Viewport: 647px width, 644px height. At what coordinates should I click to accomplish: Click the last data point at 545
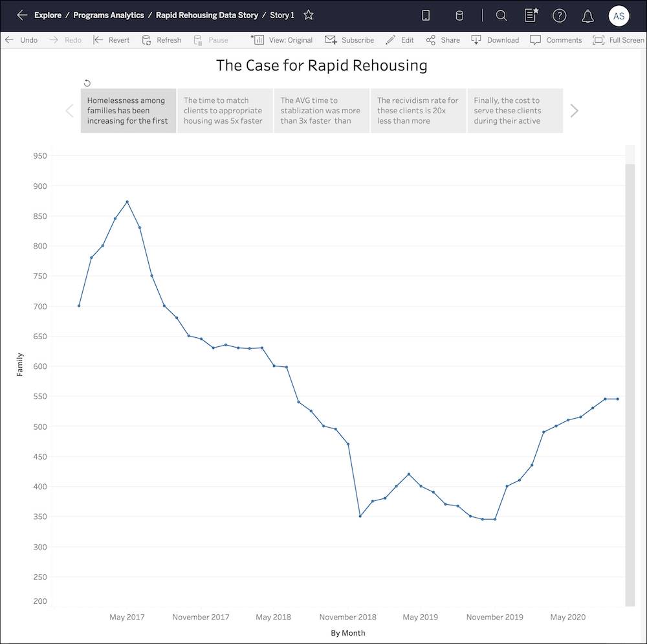[x=618, y=399]
